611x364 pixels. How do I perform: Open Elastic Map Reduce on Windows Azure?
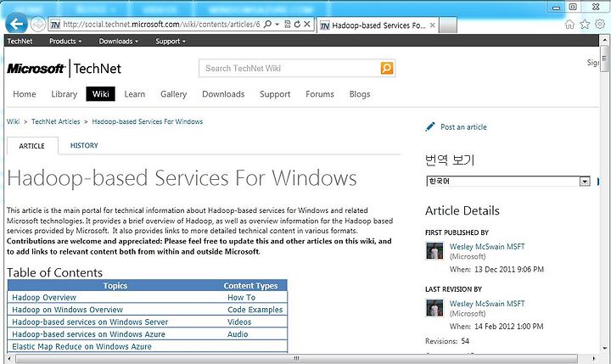coord(81,346)
